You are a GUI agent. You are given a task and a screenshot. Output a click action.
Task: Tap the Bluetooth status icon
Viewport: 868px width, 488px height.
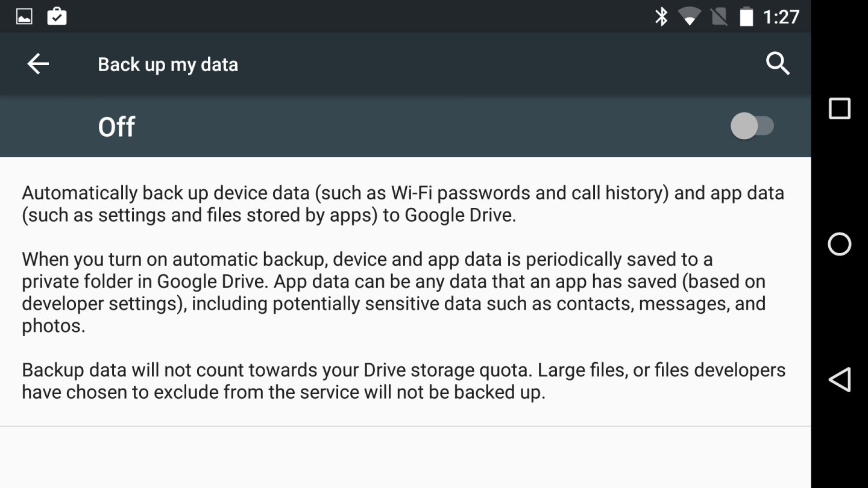coord(662,17)
